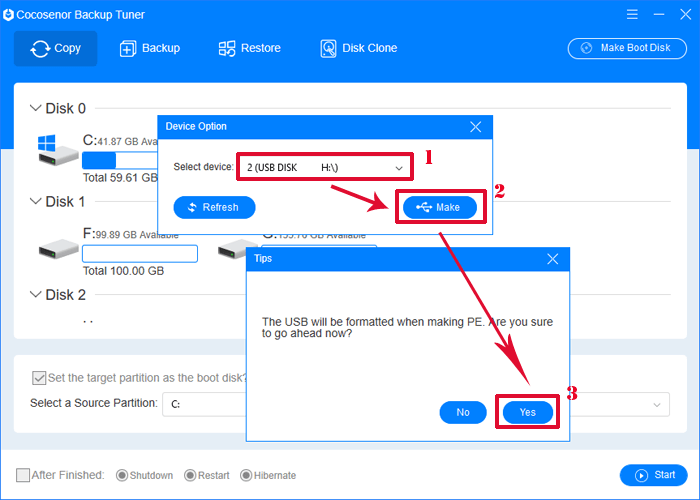Click the Tips message about formatting USB
The image size is (700, 500).
click(x=407, y=328)
